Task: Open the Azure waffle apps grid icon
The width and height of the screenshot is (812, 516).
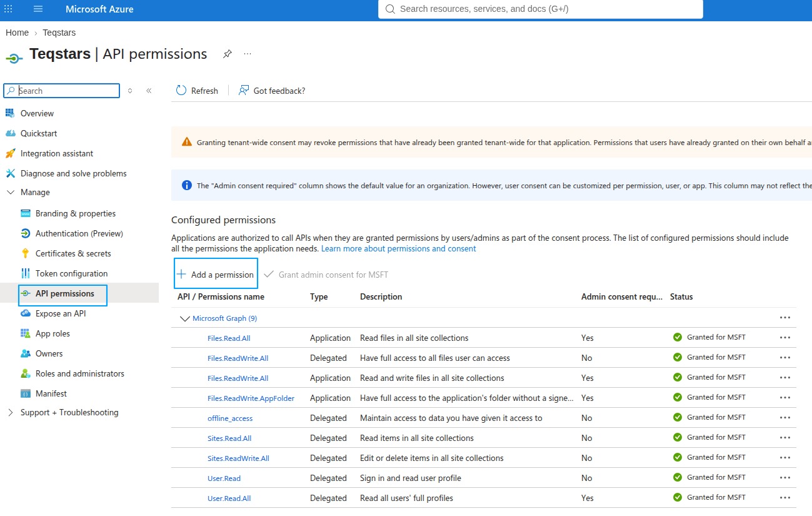Action: (x=8, y=9)
